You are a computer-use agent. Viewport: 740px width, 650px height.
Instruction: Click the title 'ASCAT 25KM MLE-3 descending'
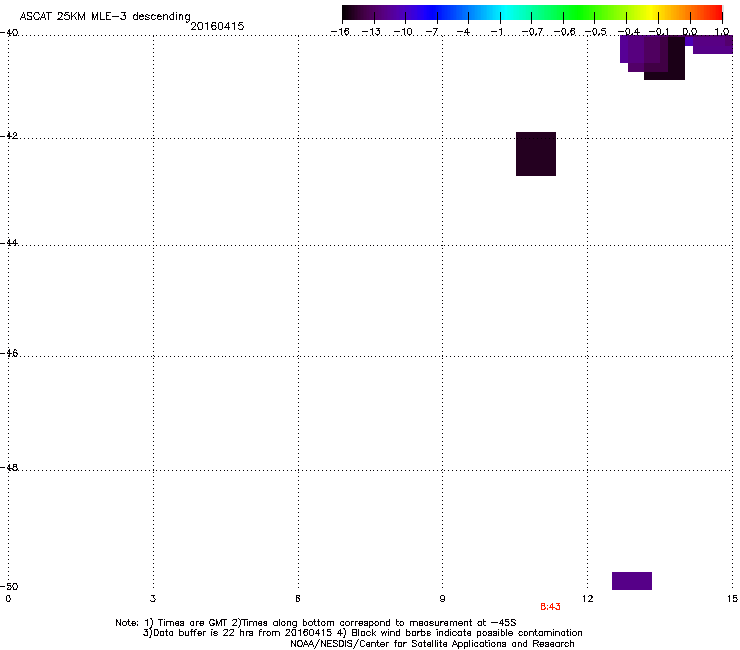pos(105,16)
